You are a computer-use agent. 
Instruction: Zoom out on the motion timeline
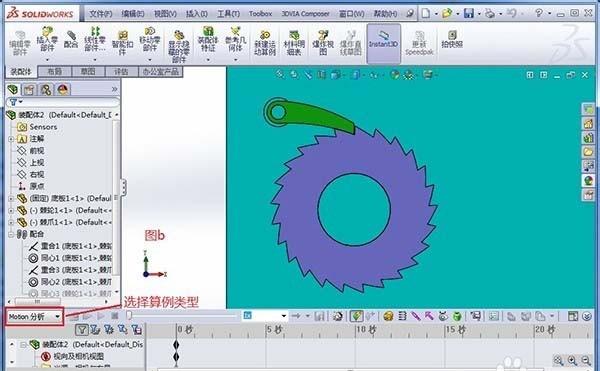tap(586, 360)
